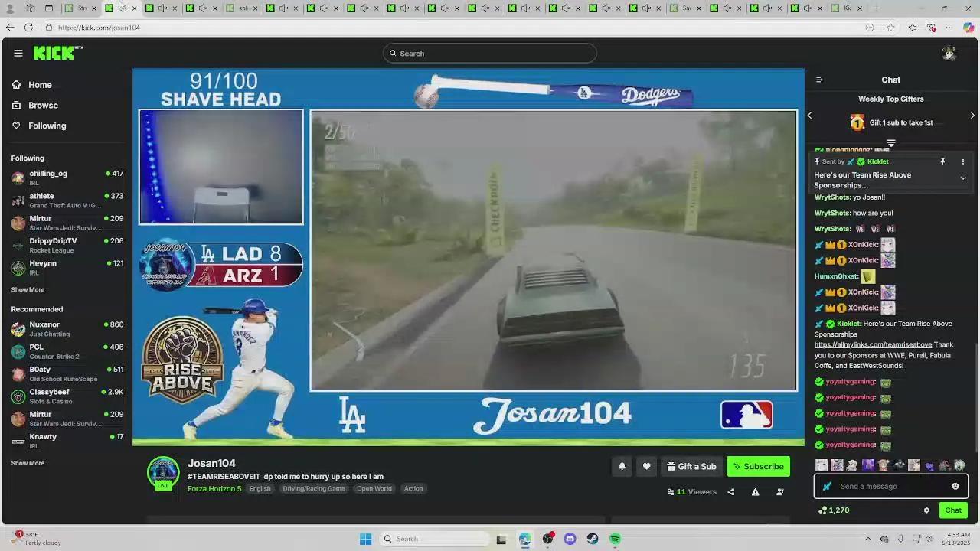This screenshot has width=980, height=551.
Task: Expand Recommended list with Show more
Action: click(x=28, y=463)
